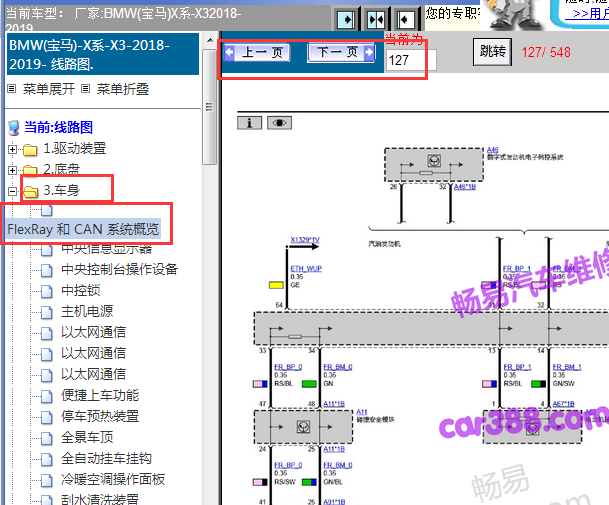Click the 跳转 jump button
This screenshot has width=609, height=505.
492,52
